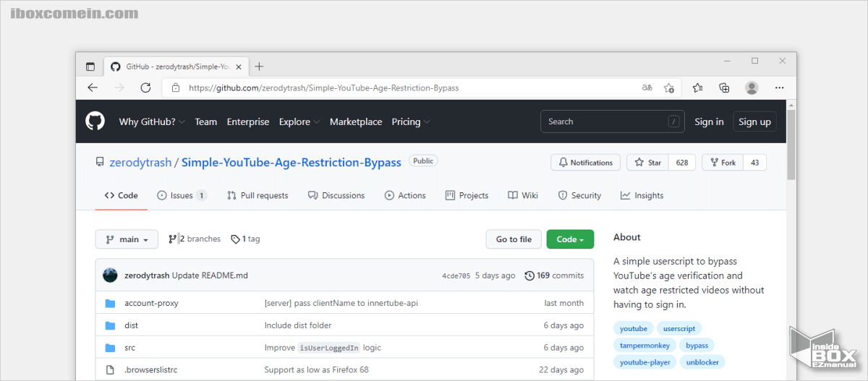Viewport: 868px width, 381px height.
Task: Switch to the Issues tab
Action: (x=182, y=195)
